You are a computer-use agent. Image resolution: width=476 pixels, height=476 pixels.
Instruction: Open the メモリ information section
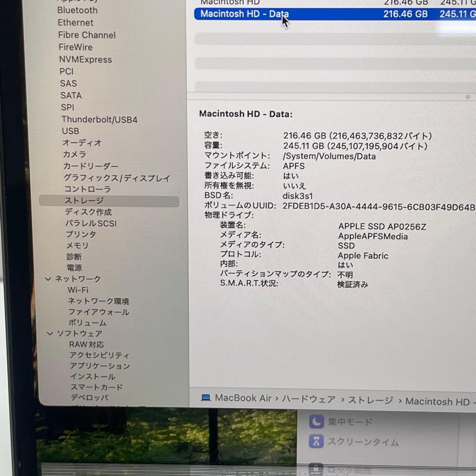click(77, 245)
